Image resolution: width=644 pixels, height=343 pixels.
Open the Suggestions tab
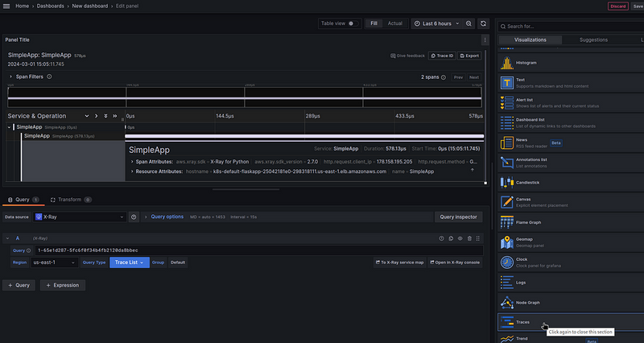[x=593, y=39]
